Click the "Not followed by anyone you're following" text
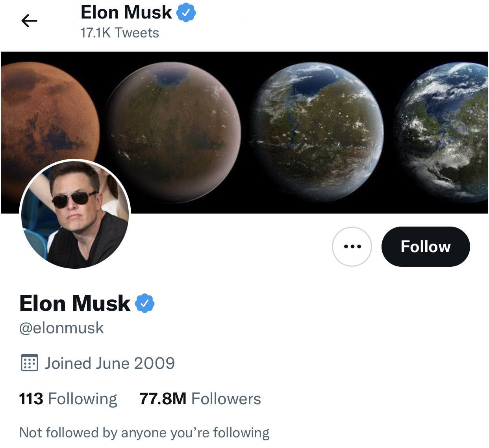 coord(144,433)
